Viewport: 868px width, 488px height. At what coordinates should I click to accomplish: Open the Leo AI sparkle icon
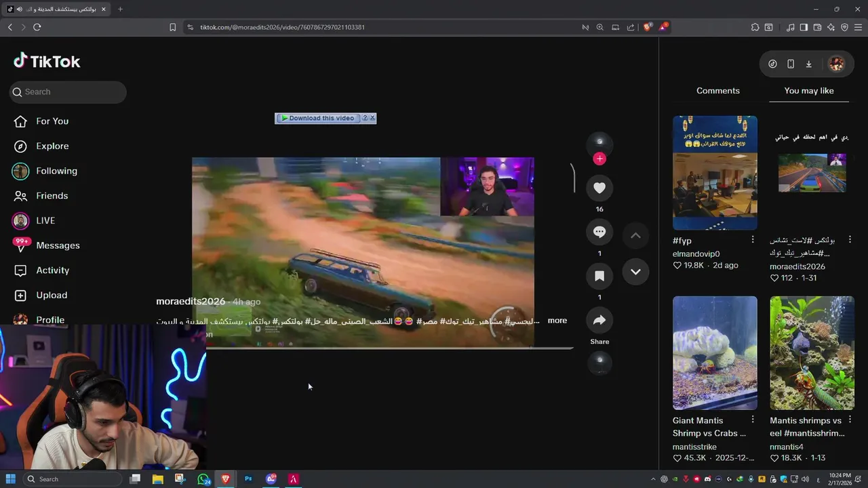[x=831, y=27]
